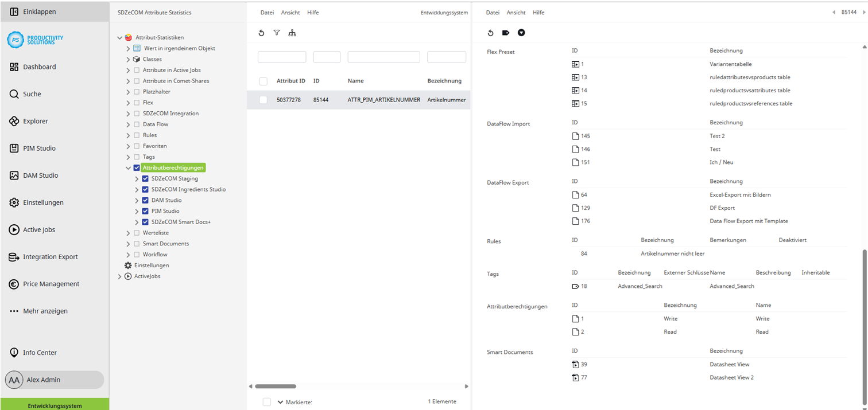868x410 pixels.
Task: Open the dark dropdown icon in the right toolbar
Action: 521,33
